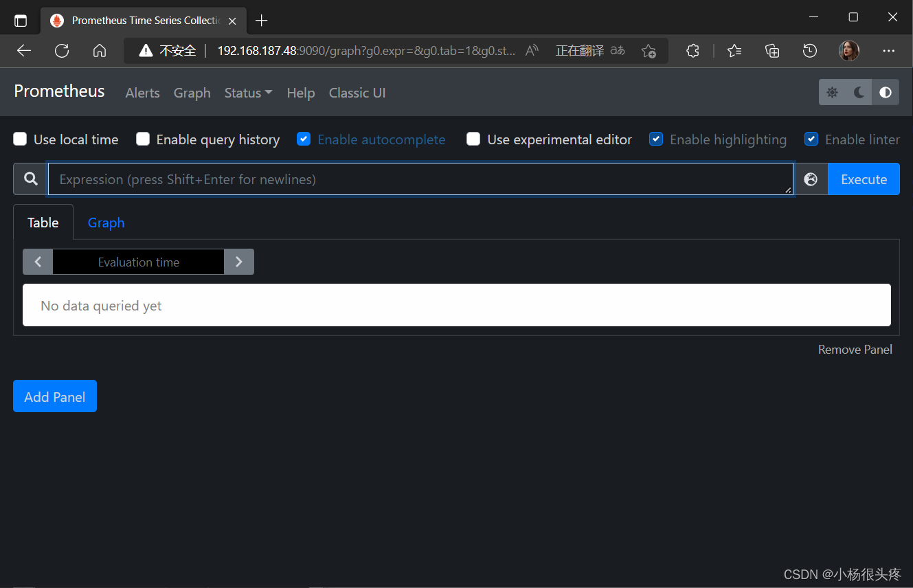Switch to the light theme sun icon
Viewport: 913px width, 588px height.
tap(833, 92)
